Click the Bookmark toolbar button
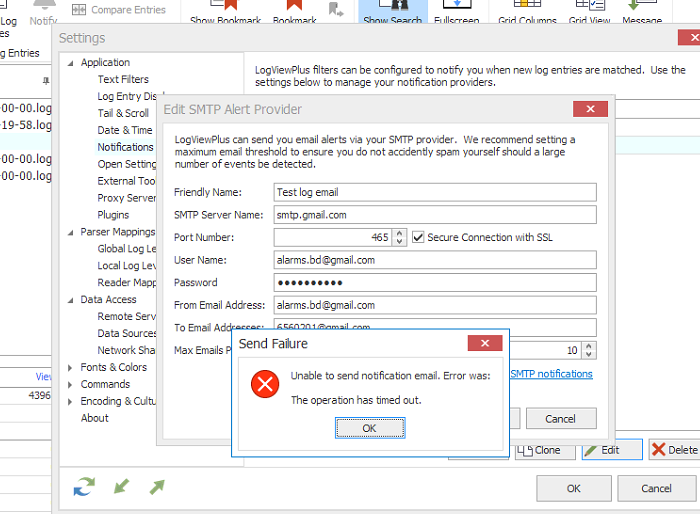The width and height of the screenshot is (700, 514). click(x=294, y=13)
